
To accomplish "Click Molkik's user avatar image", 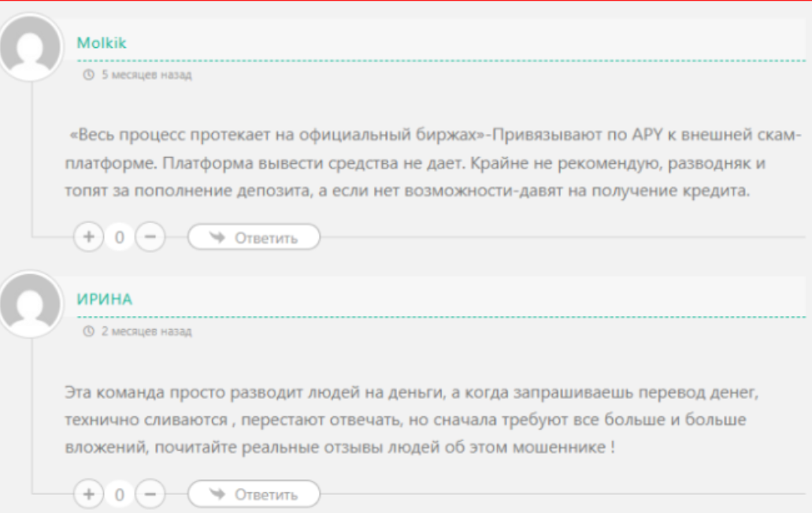I will pyautogui.click(x=31, y=46).
